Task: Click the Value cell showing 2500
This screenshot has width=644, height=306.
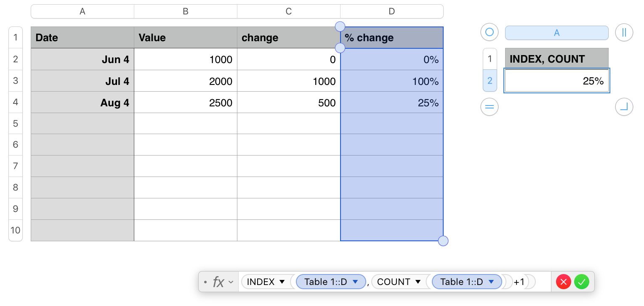Action: [185, 102]
